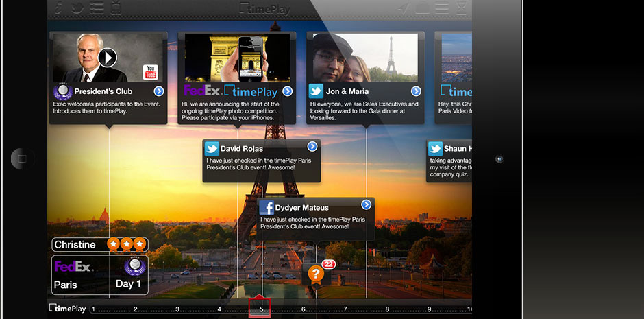
Task: Select the Paris location label
Action: [x=65, y=285]
